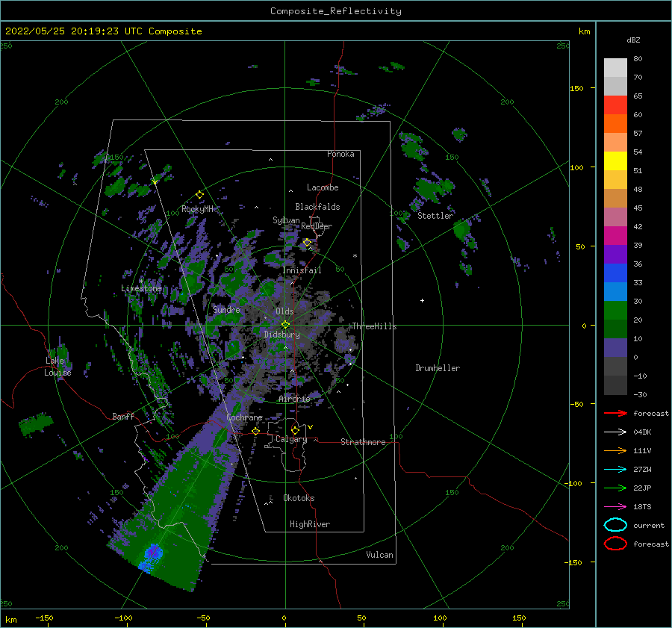Screen dimensions: 672x628
Task: Click the Sylvan label
Action: [x=286, y=220]
